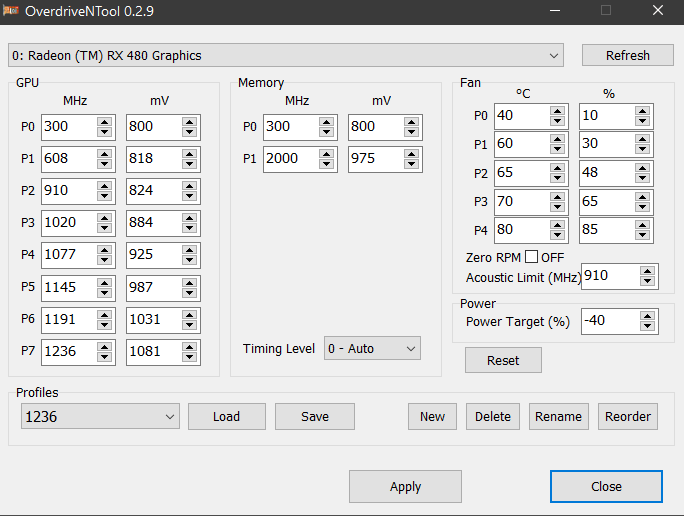This screenshot has width=684, height=516.
Task: Decrease Fan P0 temperature with down arrow
Action: (x=557, y=121)
